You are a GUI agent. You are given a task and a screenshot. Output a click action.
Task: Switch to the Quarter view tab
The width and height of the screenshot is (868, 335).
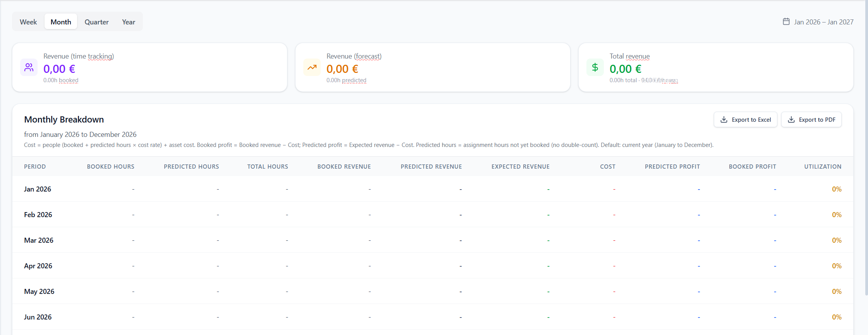pyautogui.click(x=96, y=22)
